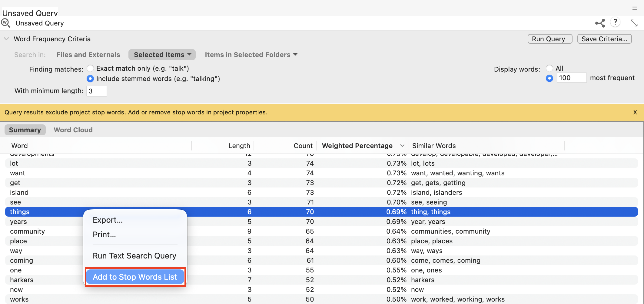644x304 pixels.
Task: Open Items in Selected Folders dropdown
Action: click(x=251, y=55)
